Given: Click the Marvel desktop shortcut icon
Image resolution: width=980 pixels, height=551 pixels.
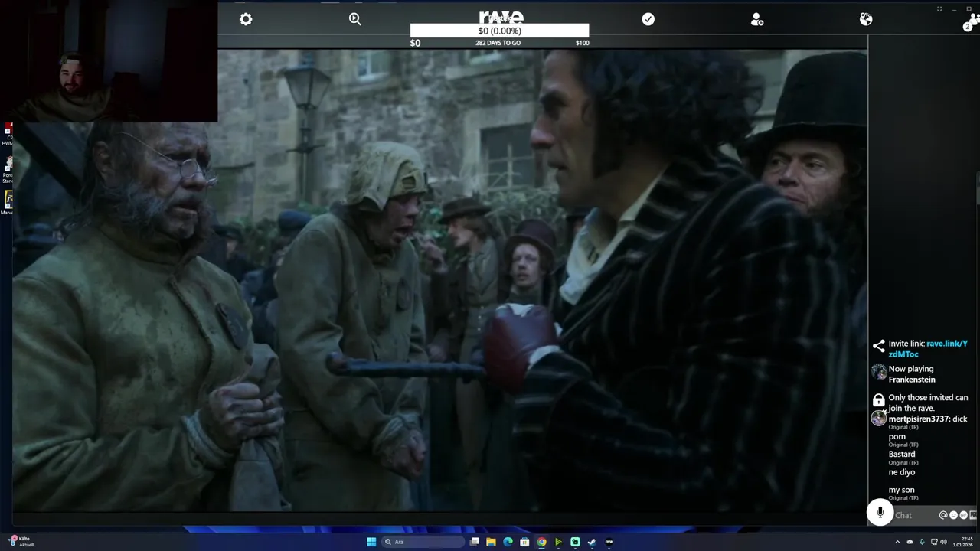Looking at the screenshot, I should pyautogui.click(x=8, y=201).
